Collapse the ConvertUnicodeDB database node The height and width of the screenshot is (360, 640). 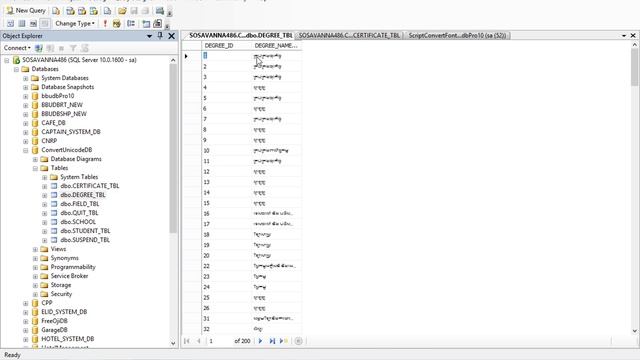coord(26,150)
